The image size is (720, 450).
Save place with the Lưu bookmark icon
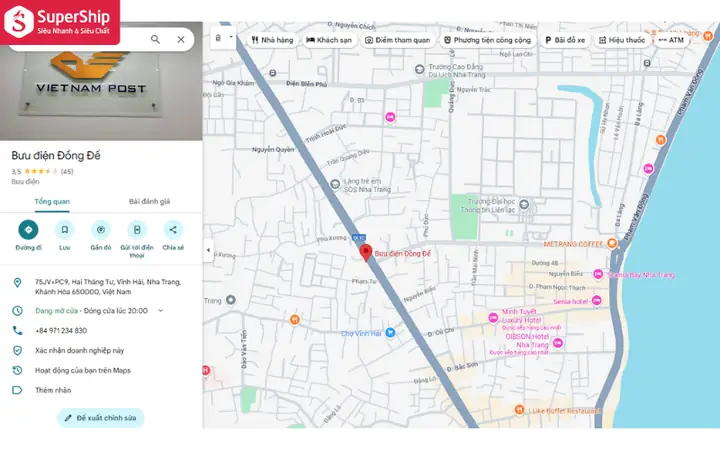coord(65,230)
